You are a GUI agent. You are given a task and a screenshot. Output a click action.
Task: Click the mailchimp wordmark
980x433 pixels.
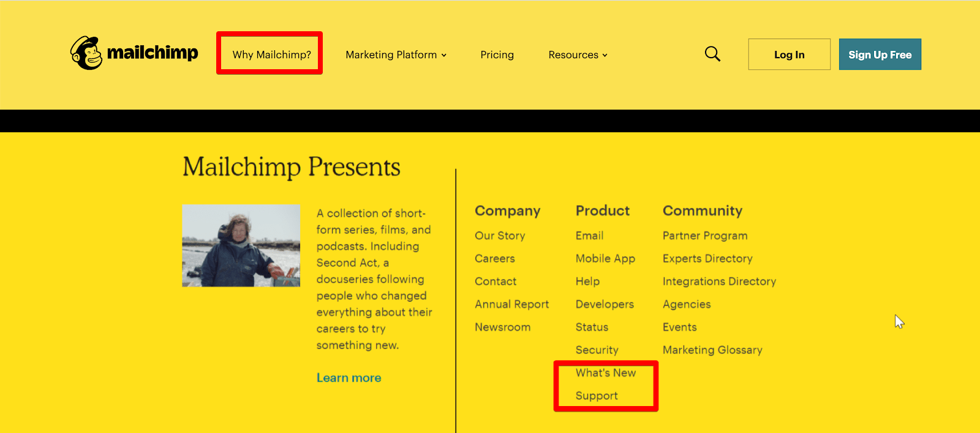tap(153, 53)
